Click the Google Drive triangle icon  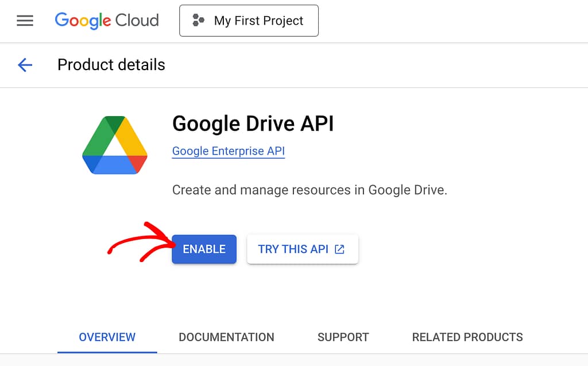[114, 144]
